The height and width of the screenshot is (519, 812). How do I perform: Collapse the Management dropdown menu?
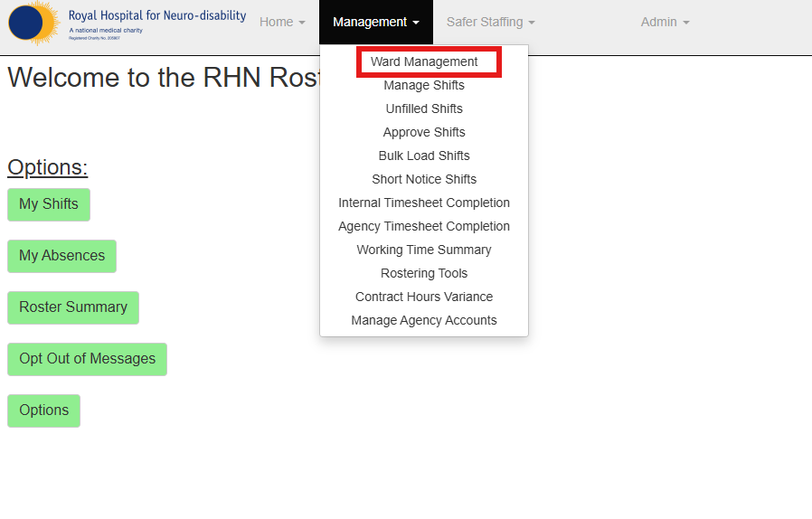[376, 22]
